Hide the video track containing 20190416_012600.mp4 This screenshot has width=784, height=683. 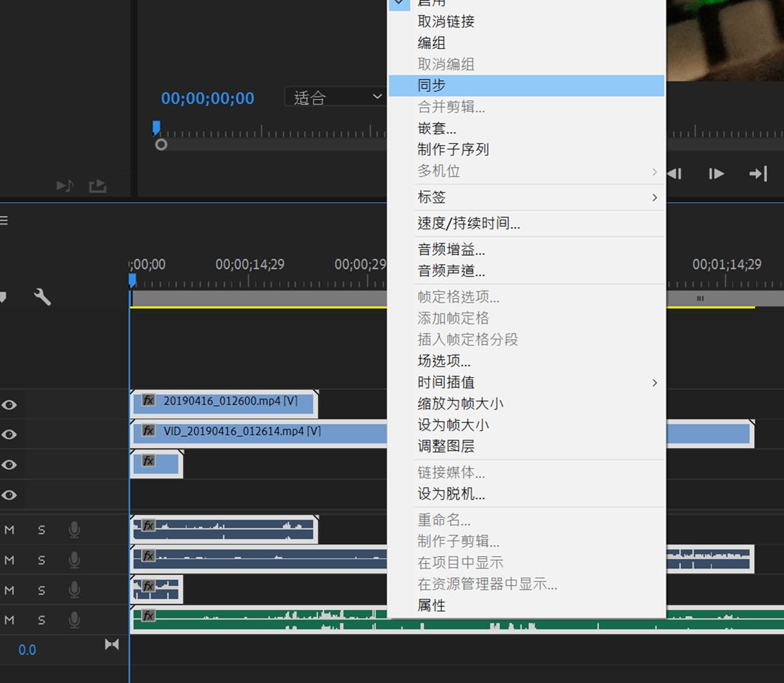click(10, 405)
